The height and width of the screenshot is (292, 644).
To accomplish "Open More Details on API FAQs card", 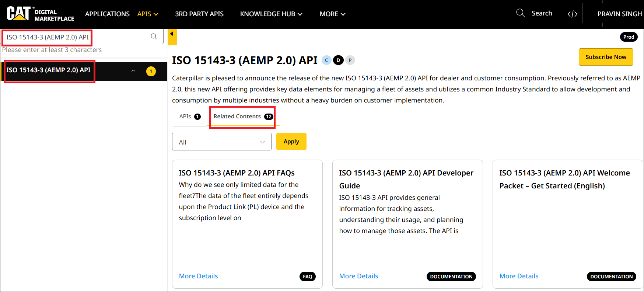I will [x=198, y=276].
